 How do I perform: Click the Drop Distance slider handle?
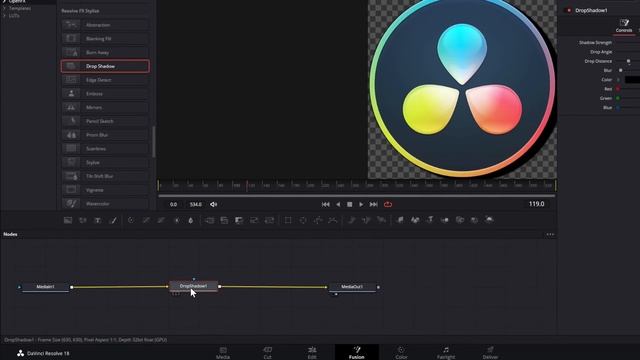tap(629, 61)
